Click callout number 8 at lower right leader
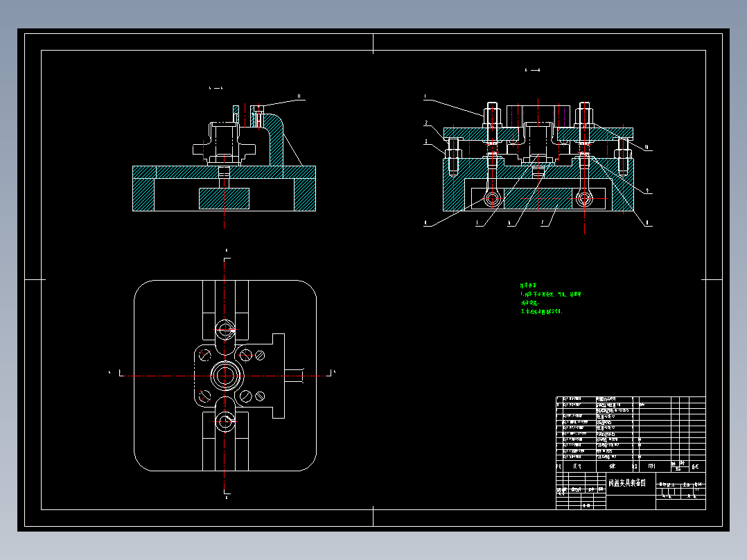This screenshot has height=560, width=747. tap(647, 222)
